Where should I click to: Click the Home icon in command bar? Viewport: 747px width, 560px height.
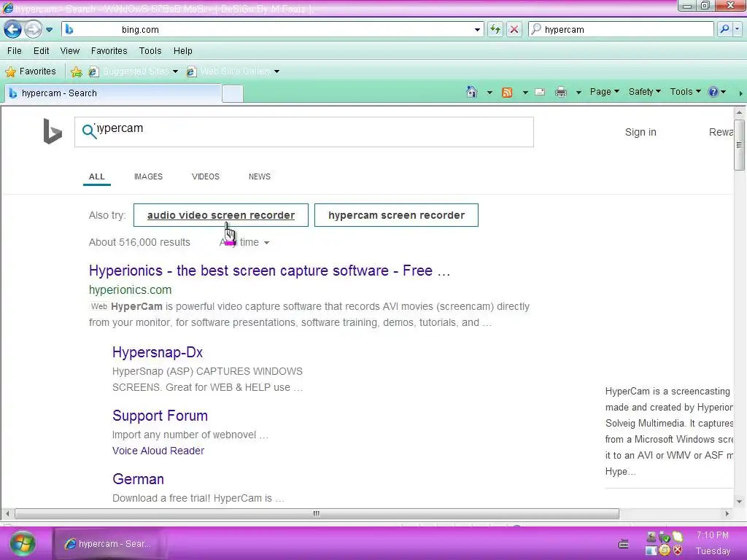pos(472,92)
